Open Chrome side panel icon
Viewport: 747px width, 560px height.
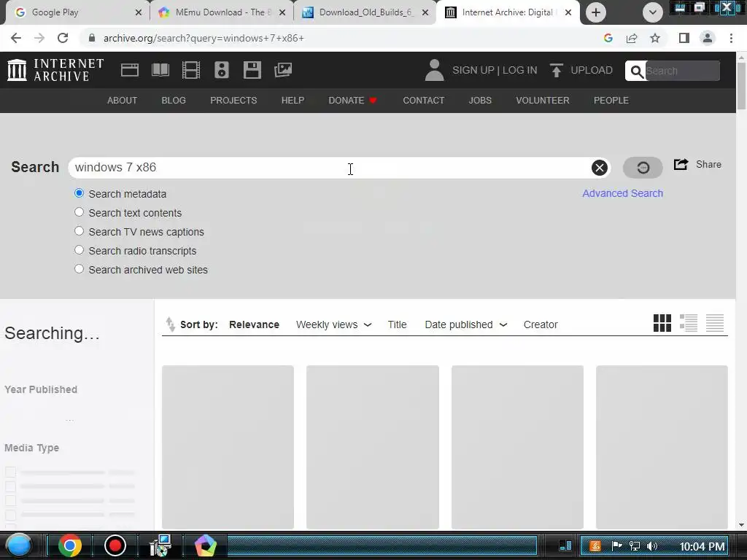(684, 38)
